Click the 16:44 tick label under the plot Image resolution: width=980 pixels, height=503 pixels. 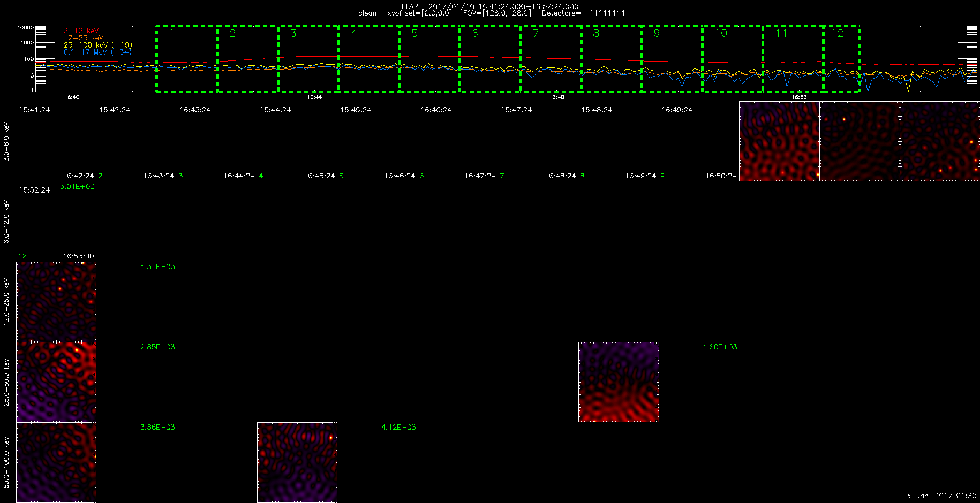click(314, 97)
